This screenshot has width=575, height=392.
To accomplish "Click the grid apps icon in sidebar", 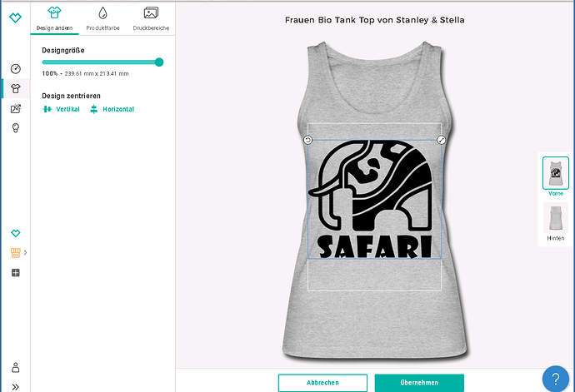I will pyautogui.click(x=15, y=272).
